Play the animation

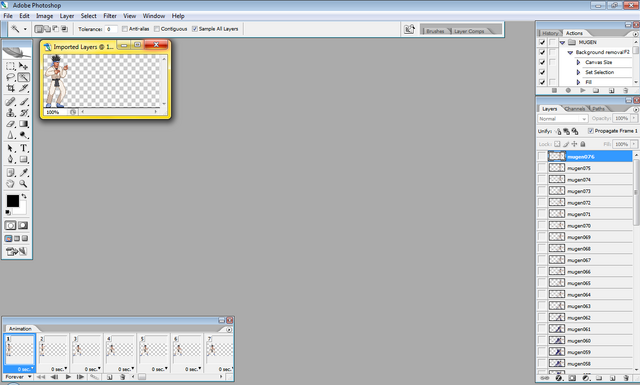(68, 377)
